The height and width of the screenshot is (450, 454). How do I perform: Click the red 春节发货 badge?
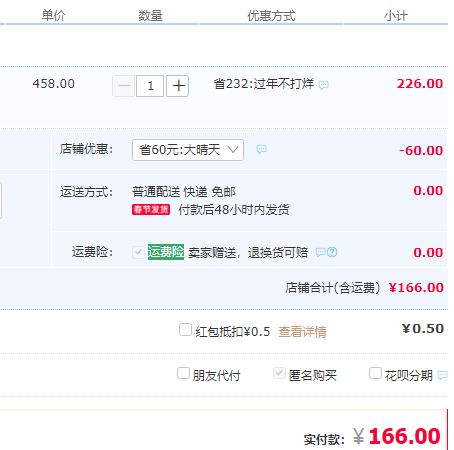tap(151, 210)
